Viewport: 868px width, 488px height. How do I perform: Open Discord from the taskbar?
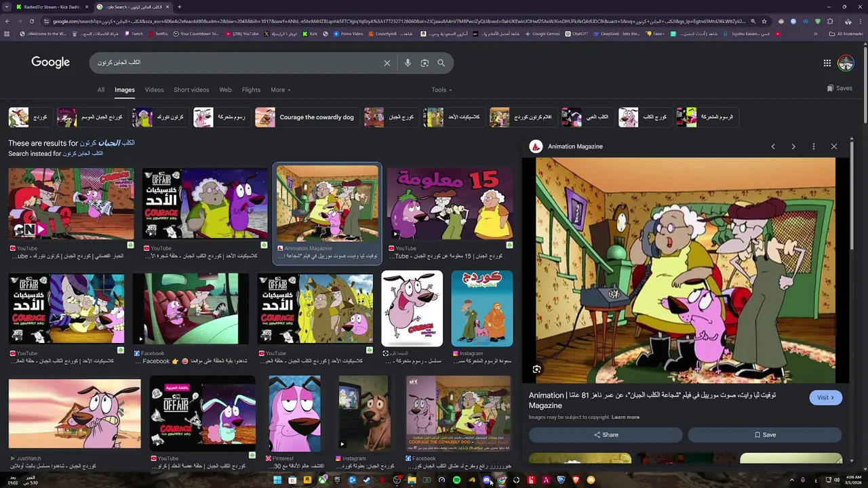click(486, 481)
